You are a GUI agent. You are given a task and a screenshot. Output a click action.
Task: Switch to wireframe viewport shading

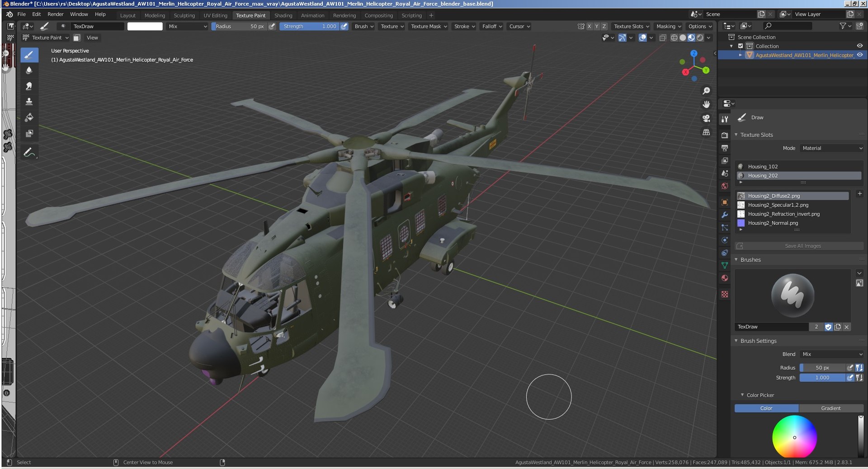(x=674, y=38)
